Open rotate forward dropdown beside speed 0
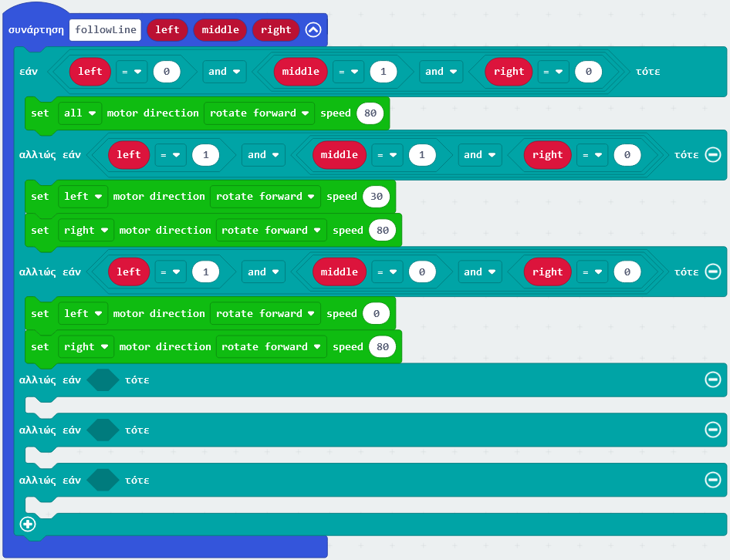The width and height of the screenshot is (730, 560). (265, 314)
